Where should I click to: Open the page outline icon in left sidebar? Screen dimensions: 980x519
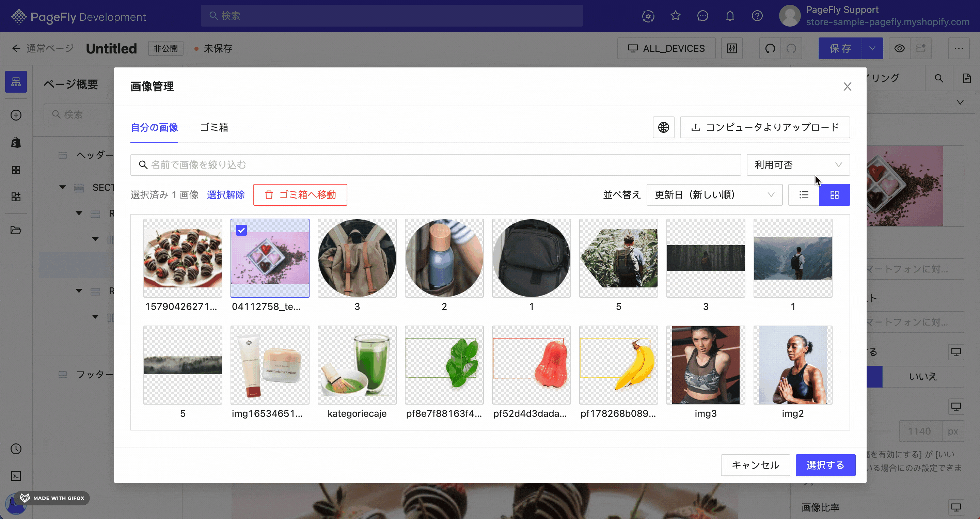(16, 81)
